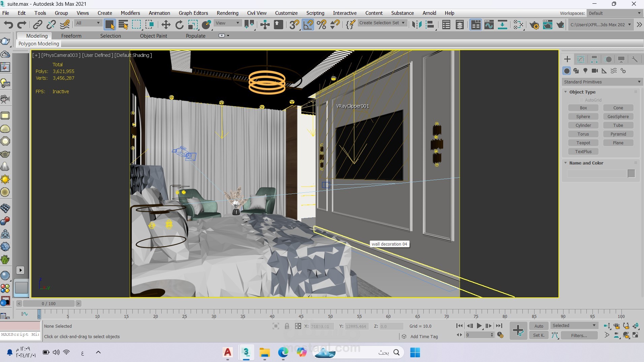Viewport: 644px width, 362px height.
Task: Switch to the Freeform ribbon tab
Action: (71, 36)
